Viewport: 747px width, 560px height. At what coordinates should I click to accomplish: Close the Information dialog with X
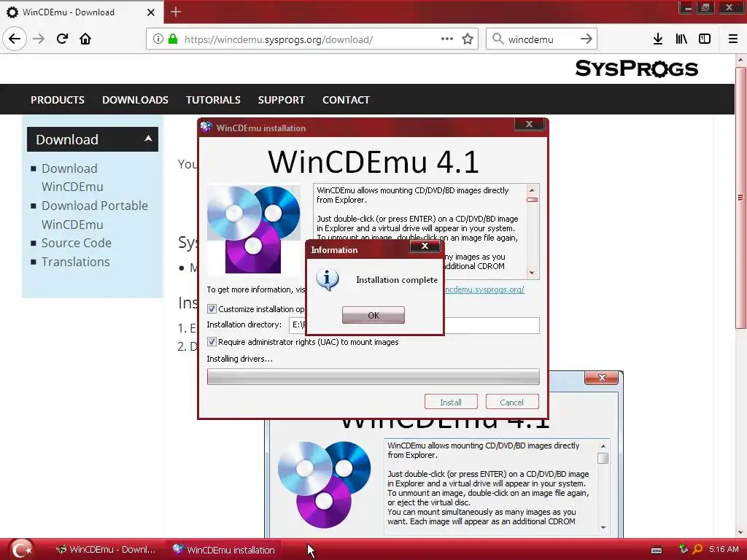(425, 246)
